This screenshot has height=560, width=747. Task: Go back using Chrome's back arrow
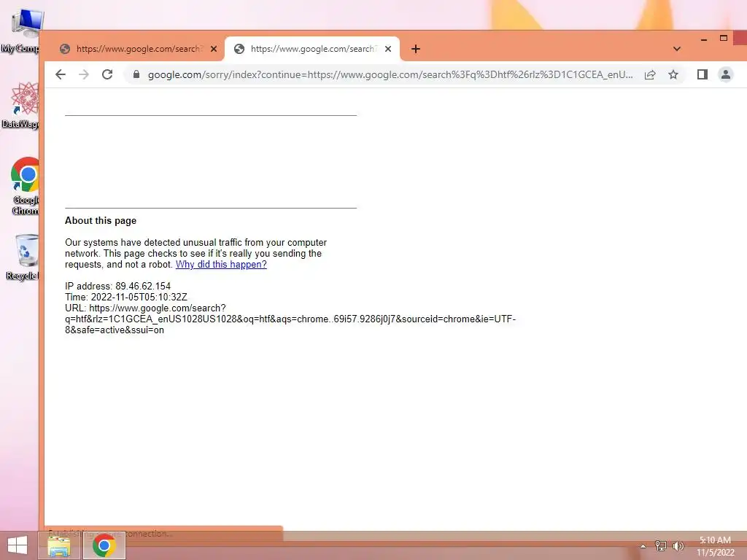(61, 74)
